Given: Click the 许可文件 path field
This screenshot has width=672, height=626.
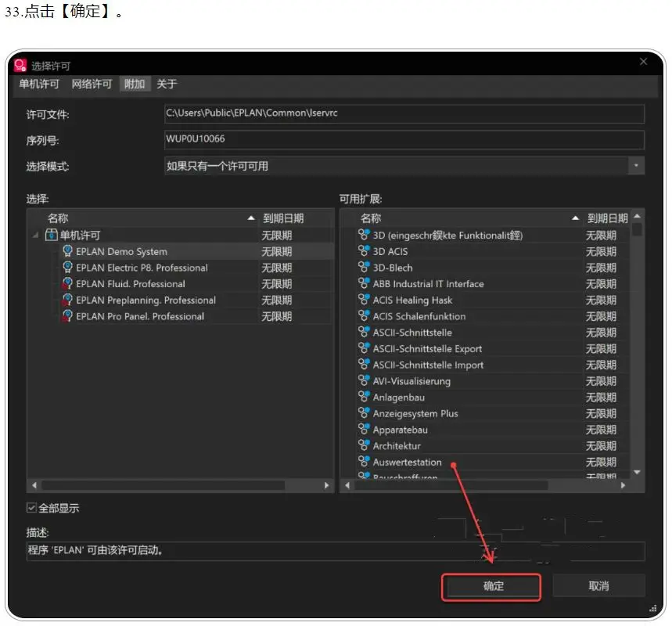Looking at the screenshot, I should (x=404, y=113).
